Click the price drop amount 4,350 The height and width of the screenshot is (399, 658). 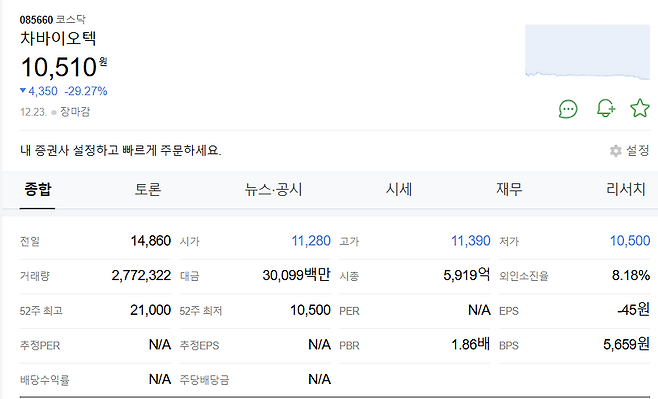click(43, 91)
